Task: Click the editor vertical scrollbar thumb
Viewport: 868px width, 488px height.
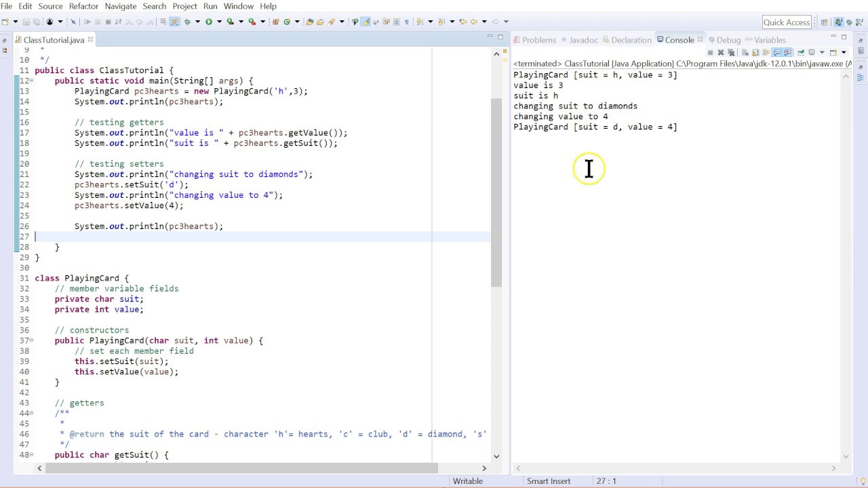Action: point(496,192)
